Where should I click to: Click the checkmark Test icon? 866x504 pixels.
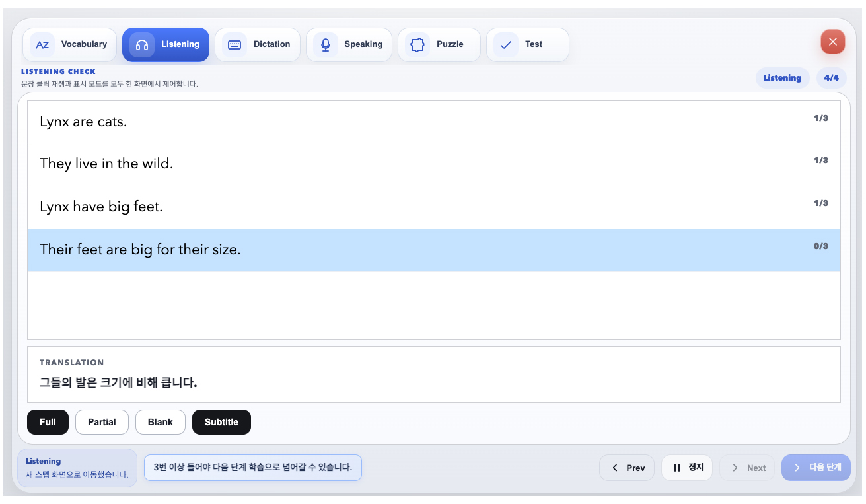pos(506,45)
